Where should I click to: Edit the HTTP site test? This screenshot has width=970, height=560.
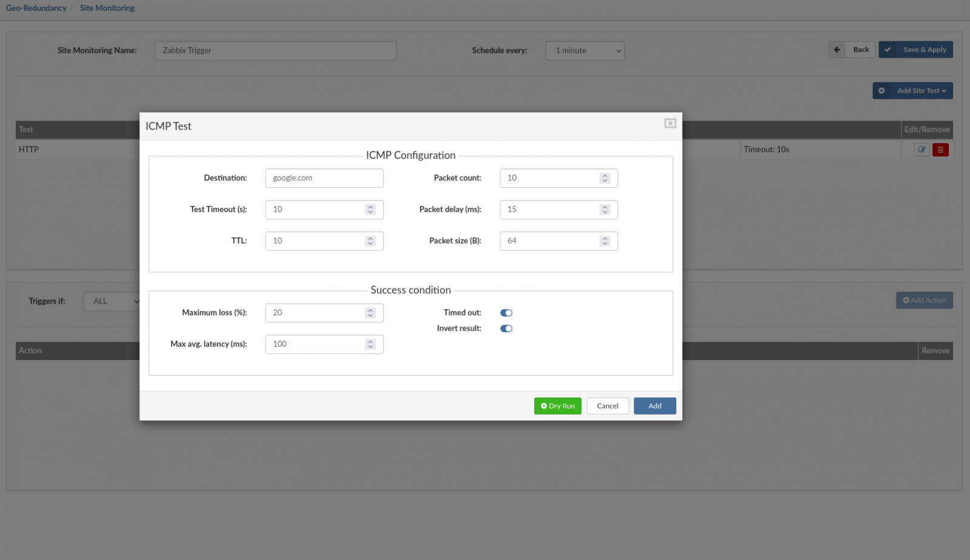[x=921, y=149]
